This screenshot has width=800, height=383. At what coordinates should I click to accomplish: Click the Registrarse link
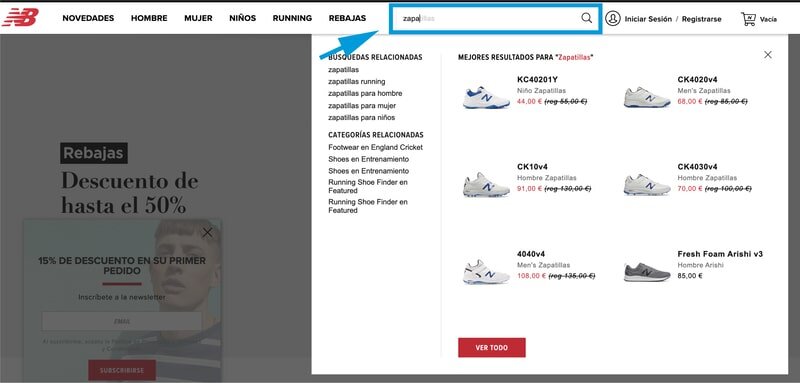point(702,19)
